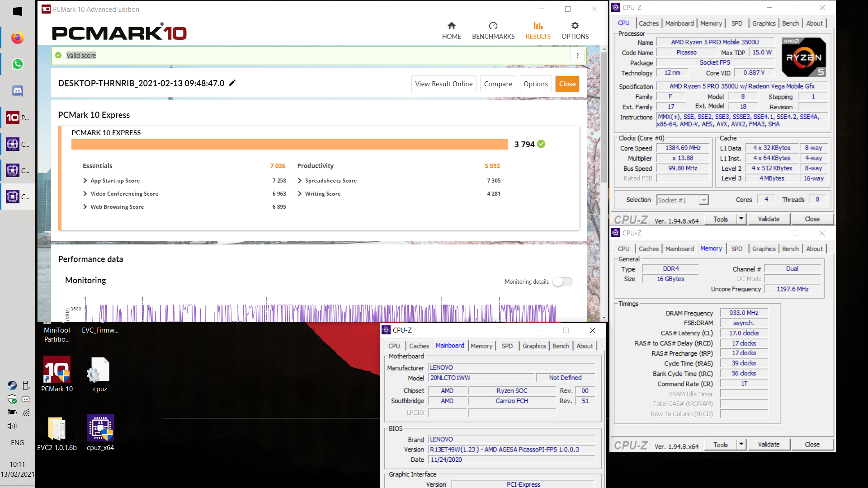Click the Discord tray icon

click(26, 399)
